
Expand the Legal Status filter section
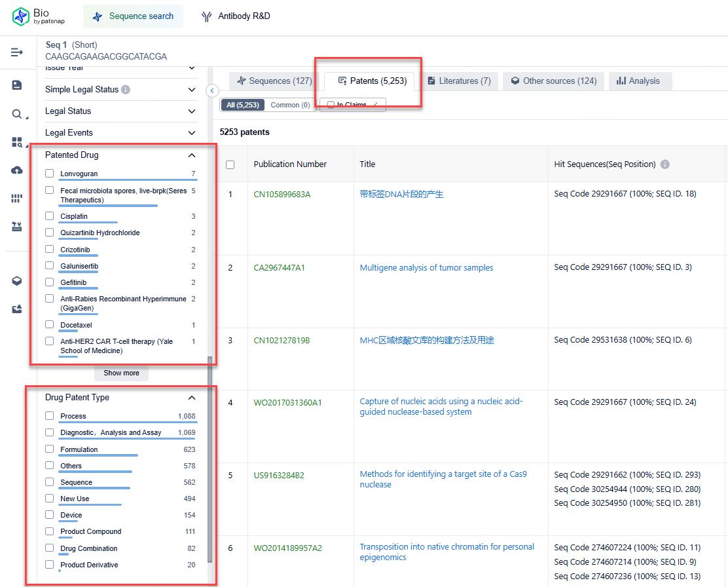click(191, 111)
